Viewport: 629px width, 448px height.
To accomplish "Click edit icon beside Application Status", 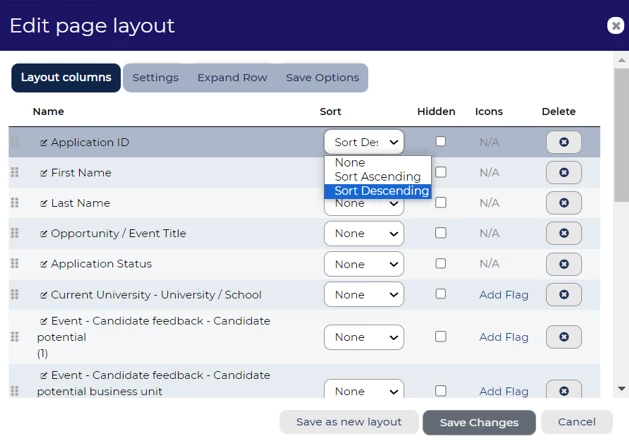I will (x=44, y=264).
